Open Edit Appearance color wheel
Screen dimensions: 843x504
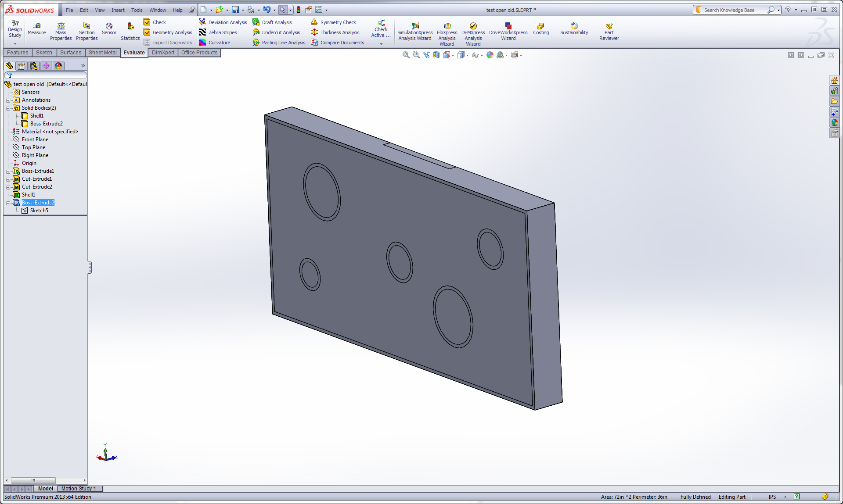tap(490, 55)
